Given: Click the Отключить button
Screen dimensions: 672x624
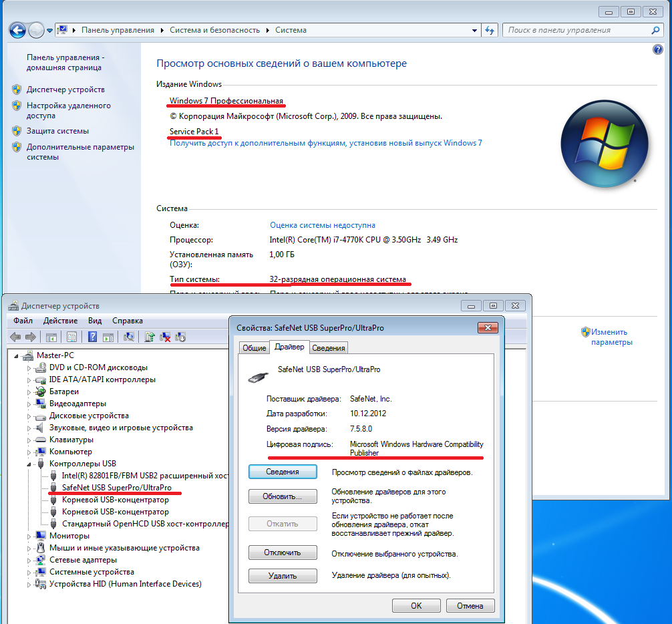Looking at the screenshot, I should (283, 553).
